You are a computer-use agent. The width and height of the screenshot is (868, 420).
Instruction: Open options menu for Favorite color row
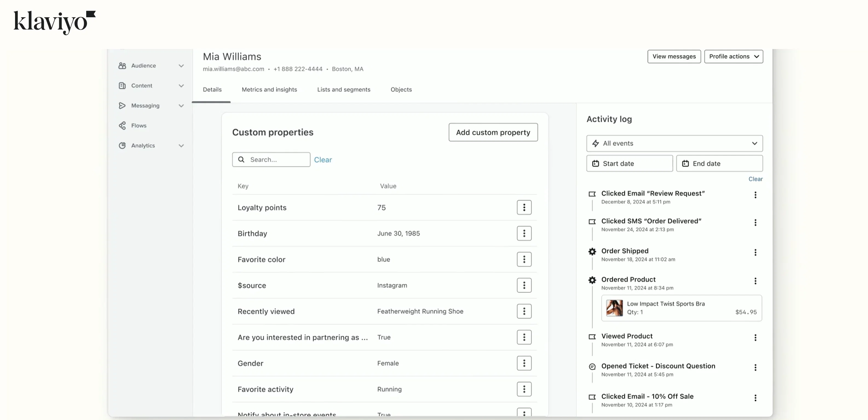(524, 259)
